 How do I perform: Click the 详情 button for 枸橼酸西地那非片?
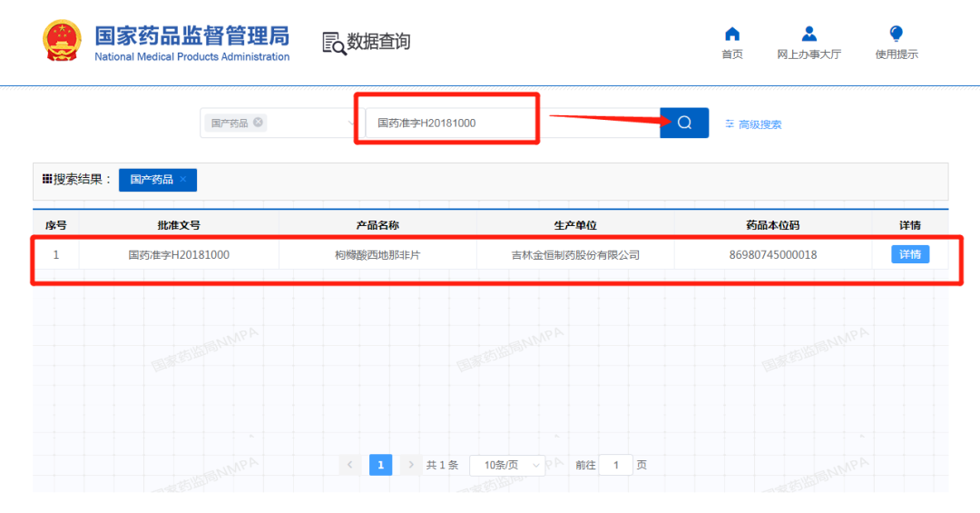point(910,254)
